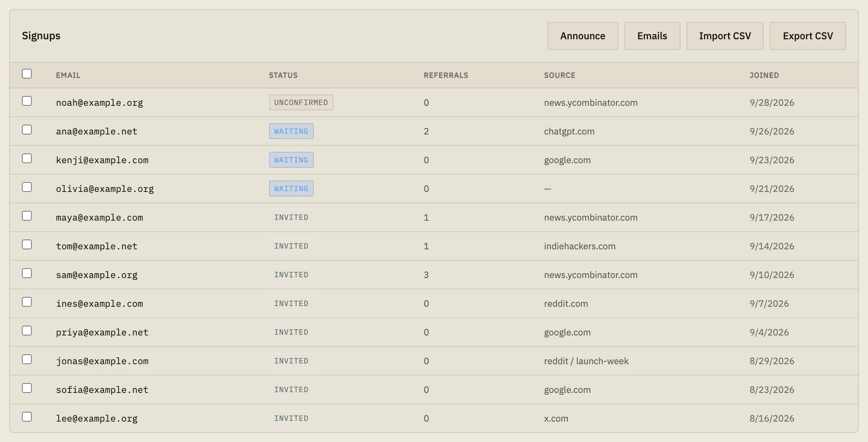Click the INVITED badge for maya@example.com
The image size is (868, 442).
point(291,217)
